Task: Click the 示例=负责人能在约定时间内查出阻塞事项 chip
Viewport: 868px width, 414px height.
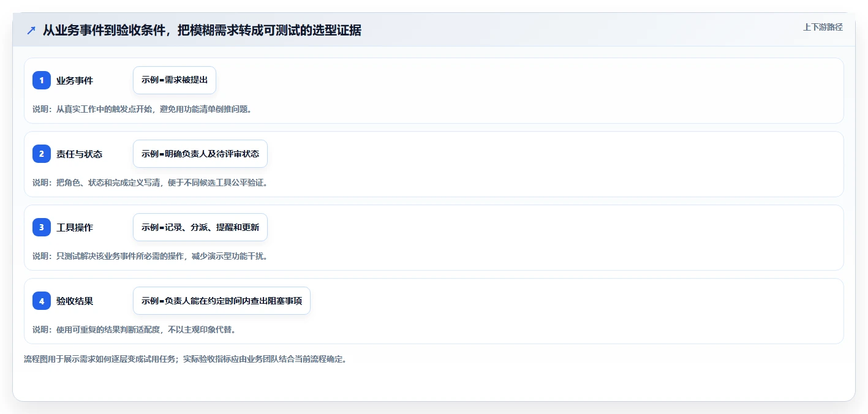Action: click(222, 301)
